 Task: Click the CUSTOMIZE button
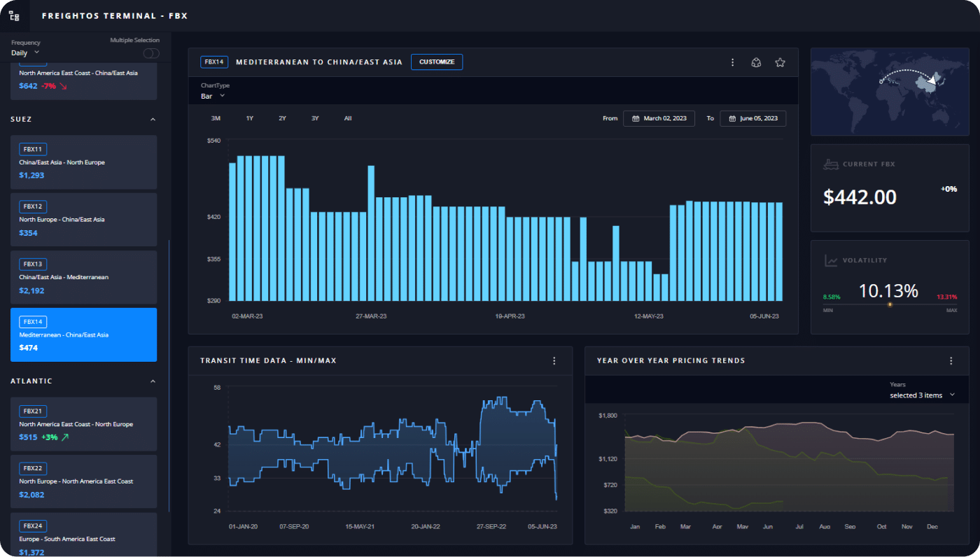437,62
